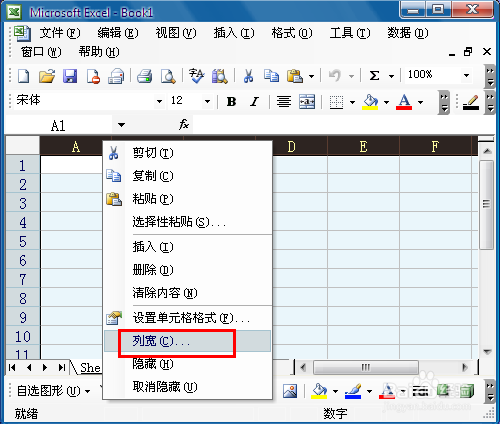Open Print Preview magnifier icon
This screenshot has width=500, height=424.
point(168,76)
